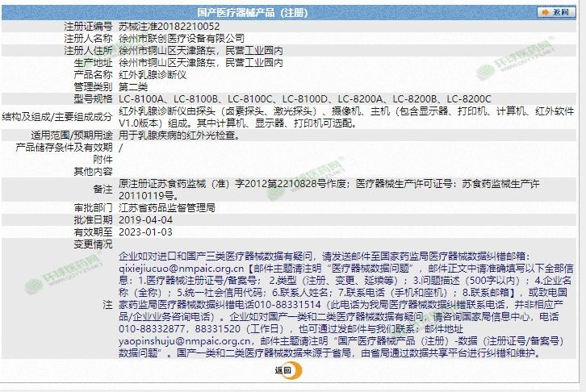
Task: Select approving department 江苏省药品监督管理局
Action: click(x=167, y=207)
